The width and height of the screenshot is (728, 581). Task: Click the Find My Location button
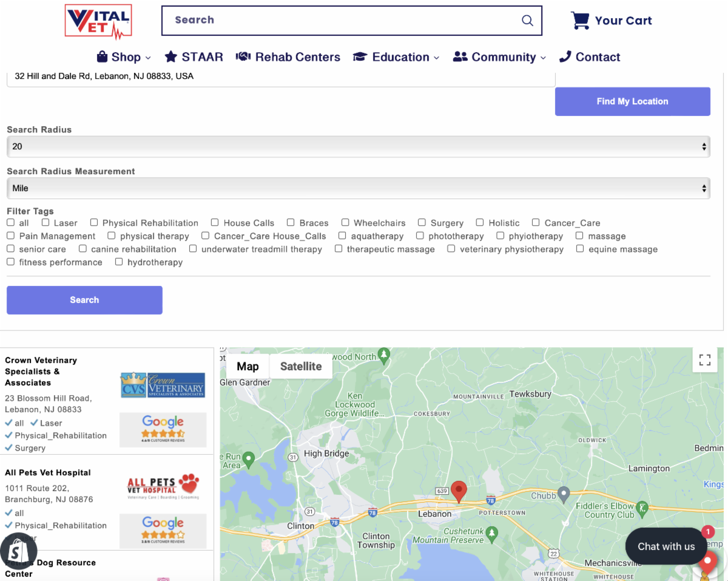(632, 101)
